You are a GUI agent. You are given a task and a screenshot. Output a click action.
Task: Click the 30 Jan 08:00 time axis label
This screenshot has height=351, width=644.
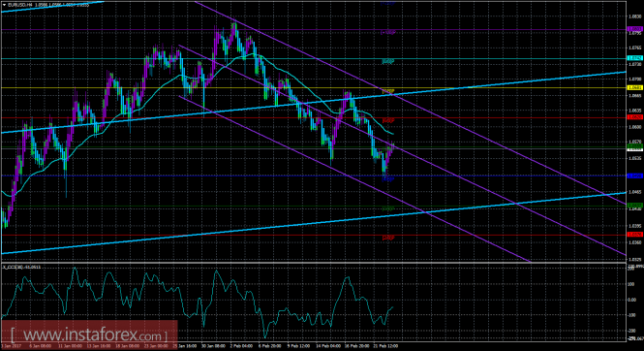point(212,346)
